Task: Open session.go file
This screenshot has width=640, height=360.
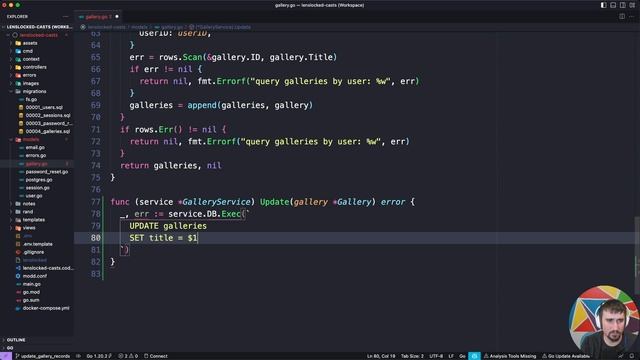Action: pyautogui.click(x=38, y=188)
